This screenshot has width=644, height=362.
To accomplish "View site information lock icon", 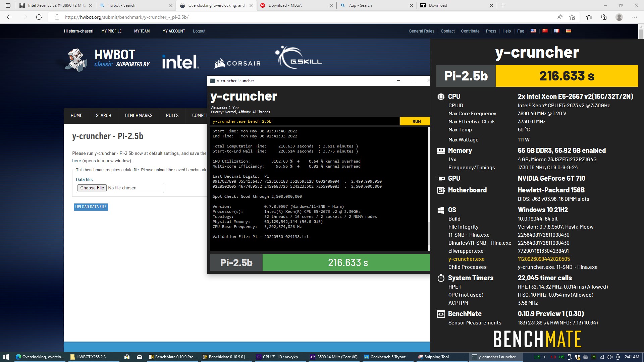I will [57, 17].
